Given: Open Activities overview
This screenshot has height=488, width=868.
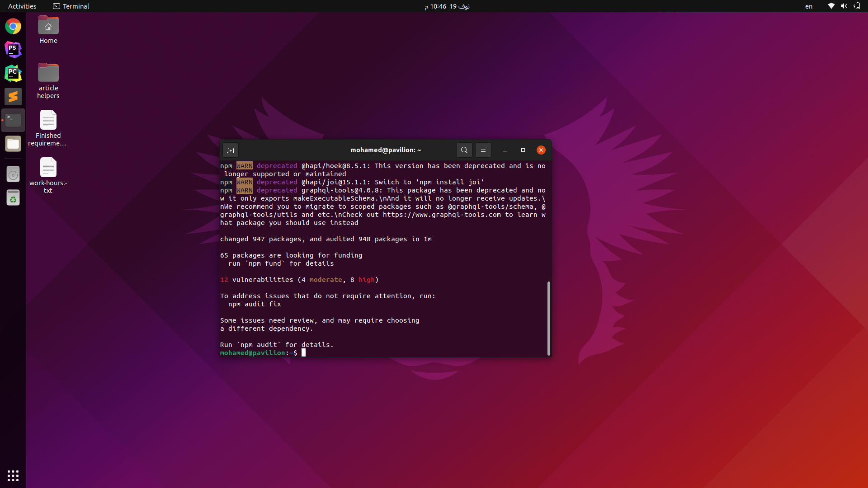Looking at the screenshot, I should 22,6.
